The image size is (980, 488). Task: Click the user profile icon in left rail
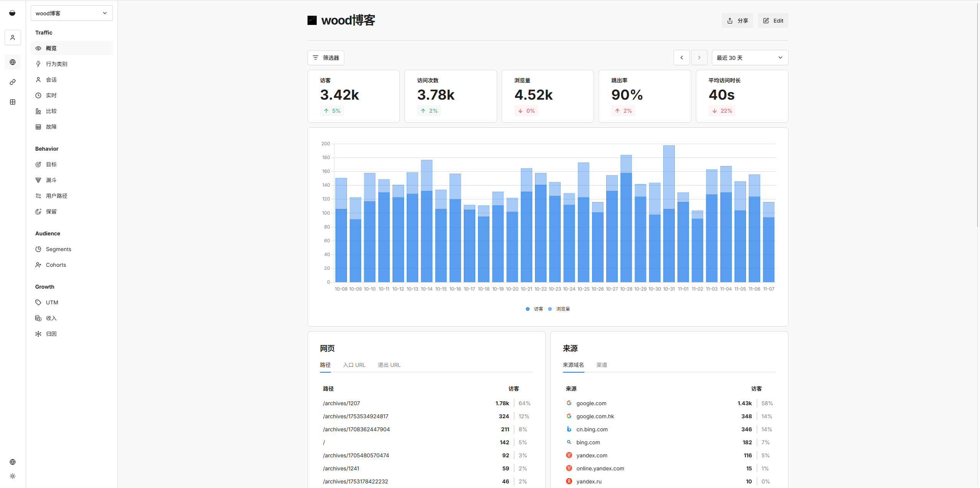pyautogui.click(x=13, y=38)
